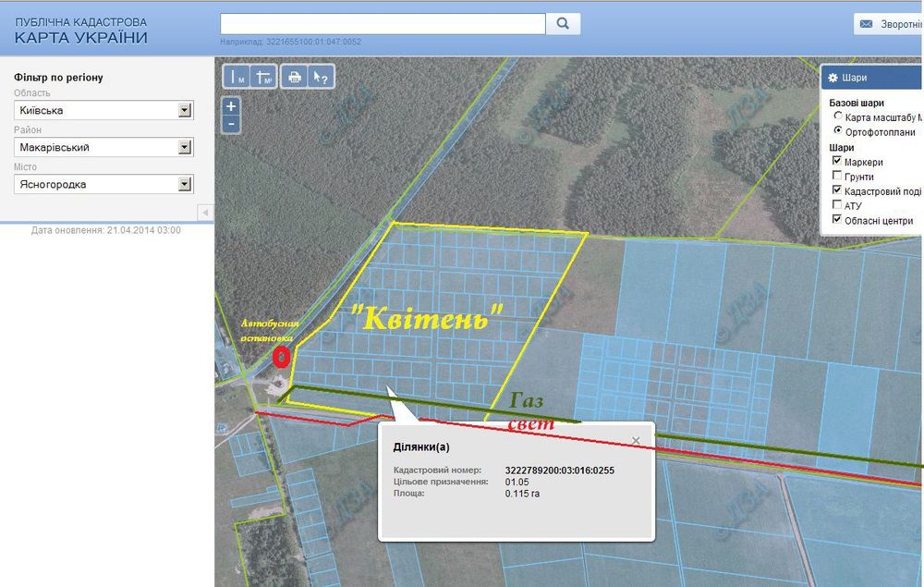Activate the parcel info pointer tool
Image resolution: width=924 pixels, height=587 pixels.
(321, 77)
